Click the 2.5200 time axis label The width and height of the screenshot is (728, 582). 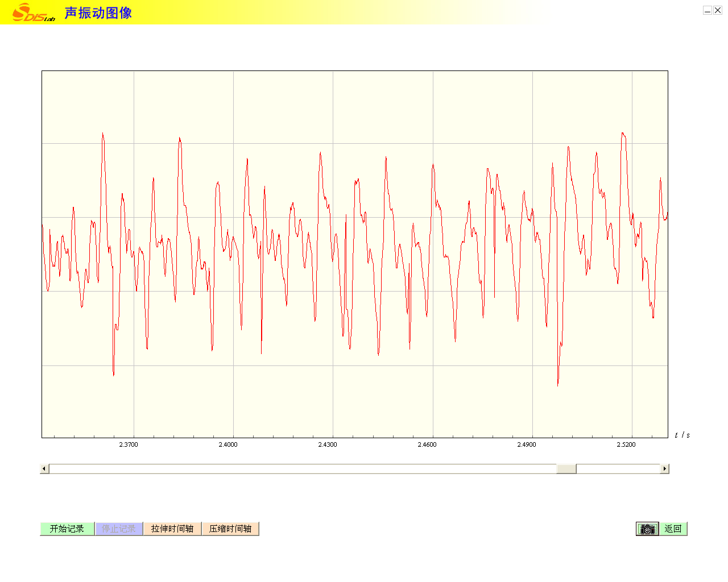pyautogui.click(x=626, y=444)
